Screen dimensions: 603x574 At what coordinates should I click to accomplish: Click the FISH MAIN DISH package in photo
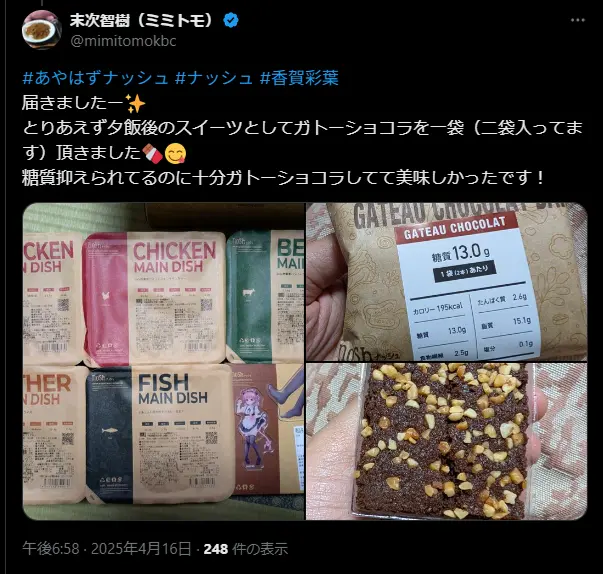(x=160, y=434)
